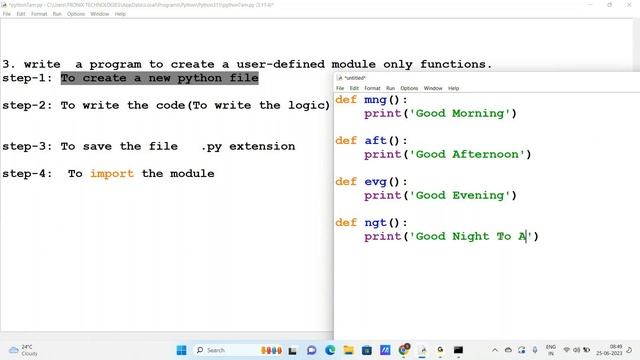Open Help menu in the untitled window
Image resolution: width=640 pixels, height=360 pixels.
[x=453, y=88]
